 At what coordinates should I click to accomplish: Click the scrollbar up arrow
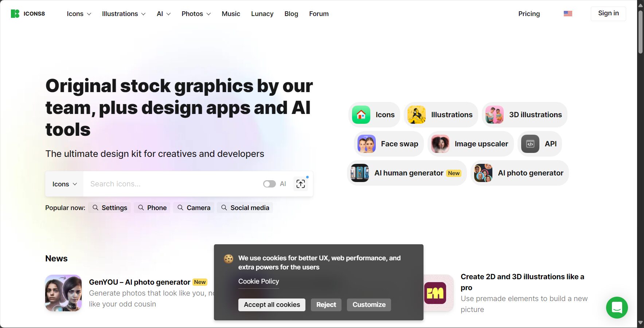[640, 5]
